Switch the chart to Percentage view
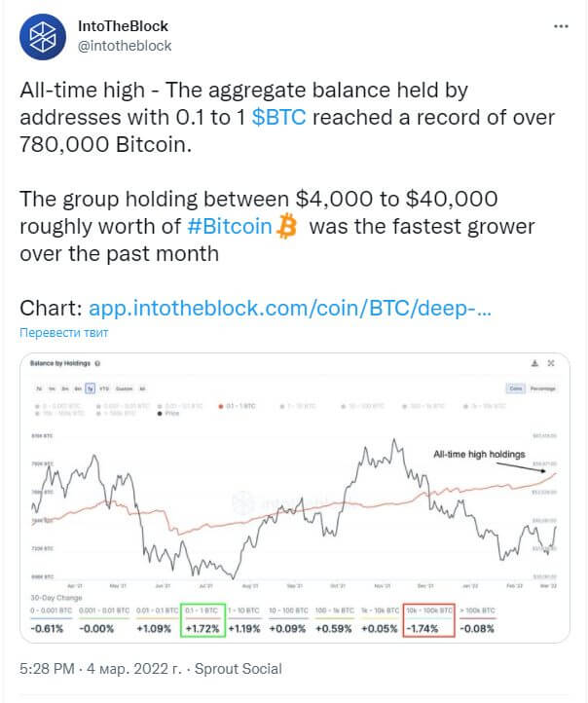Screen dimensions: 588x703 point(543,388)
